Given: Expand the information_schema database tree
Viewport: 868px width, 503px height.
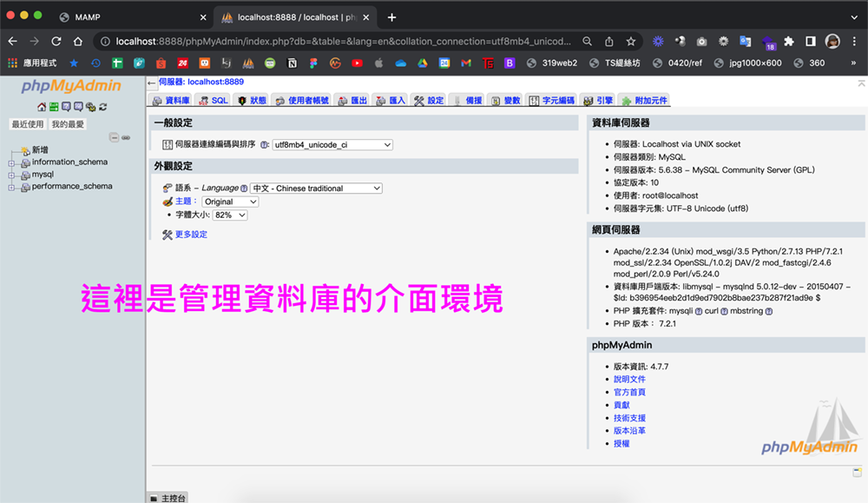Looking at the screenshot, I should click(x=12, y=162).
